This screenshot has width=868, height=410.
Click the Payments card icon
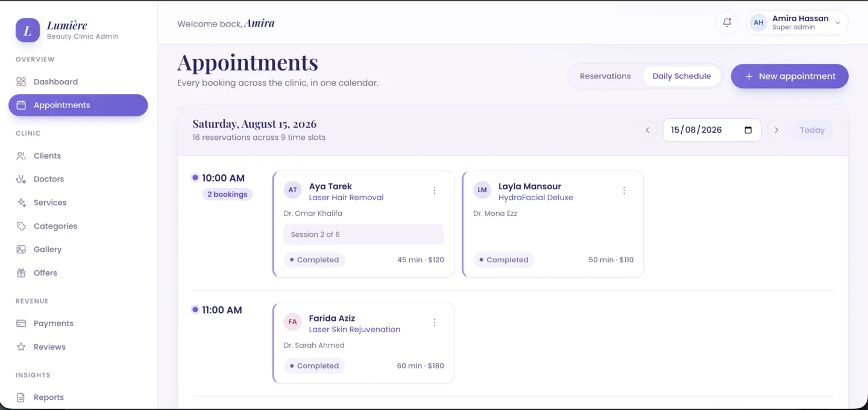(21, 324)
